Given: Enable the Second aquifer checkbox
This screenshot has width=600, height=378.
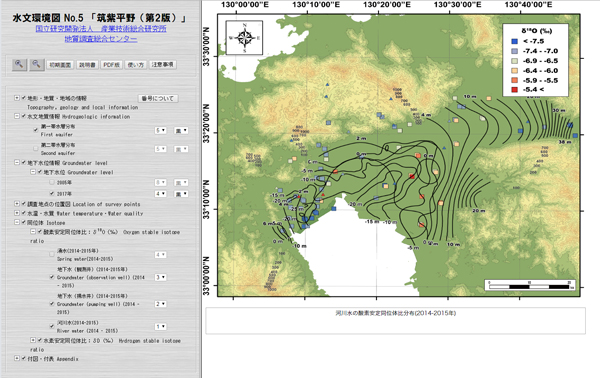Looking at the screenshot, I should (36, 148).
